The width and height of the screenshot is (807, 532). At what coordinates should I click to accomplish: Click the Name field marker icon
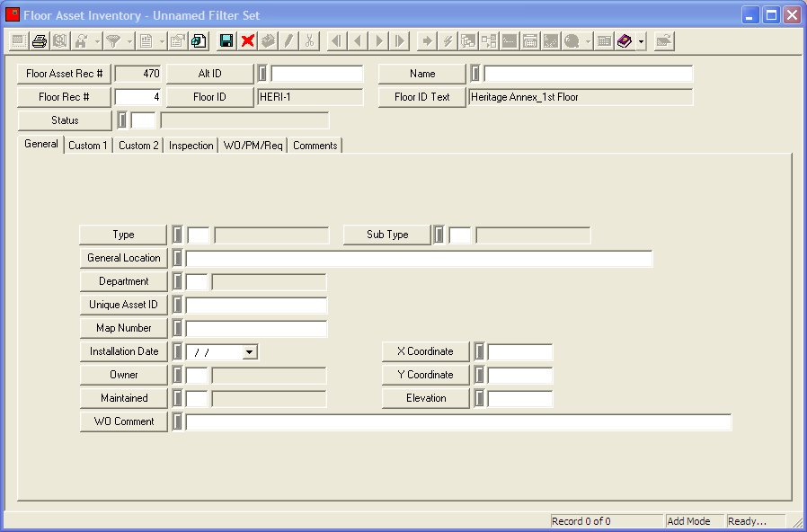coord(475,74)
